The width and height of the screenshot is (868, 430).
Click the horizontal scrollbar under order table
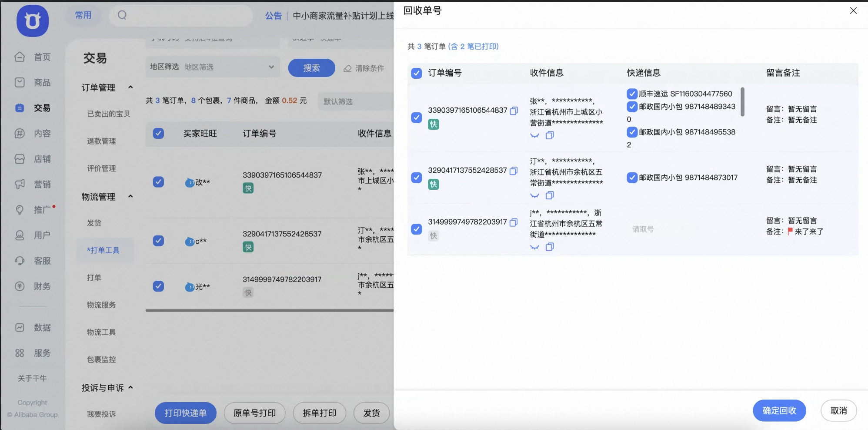pos(270,310)
